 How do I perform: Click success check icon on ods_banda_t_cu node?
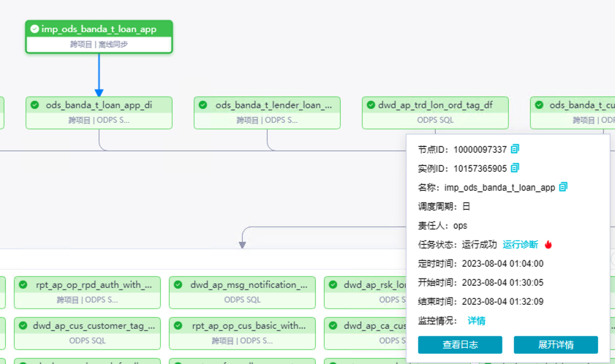click(x=539, y=105)
